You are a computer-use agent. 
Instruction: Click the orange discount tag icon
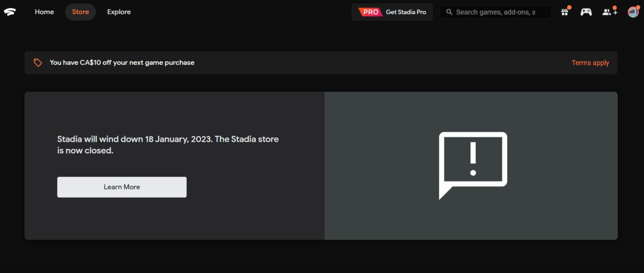click(38, 63)
